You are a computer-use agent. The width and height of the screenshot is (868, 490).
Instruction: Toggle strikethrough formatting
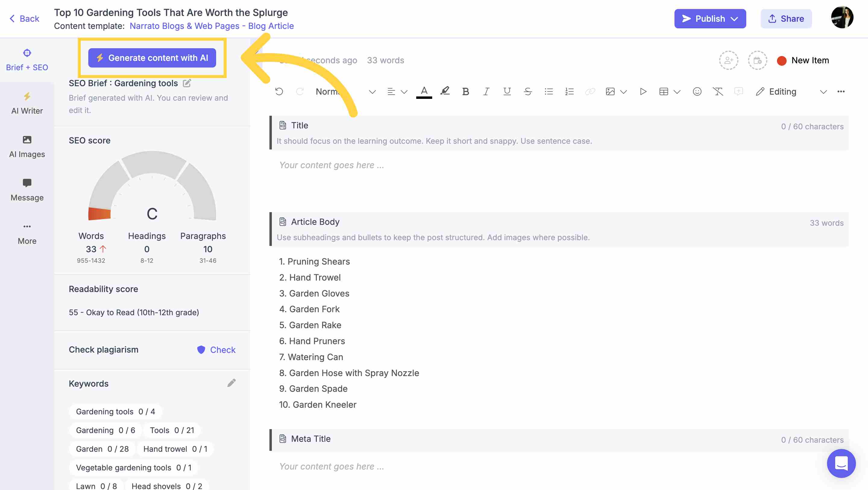pos(528,91)
